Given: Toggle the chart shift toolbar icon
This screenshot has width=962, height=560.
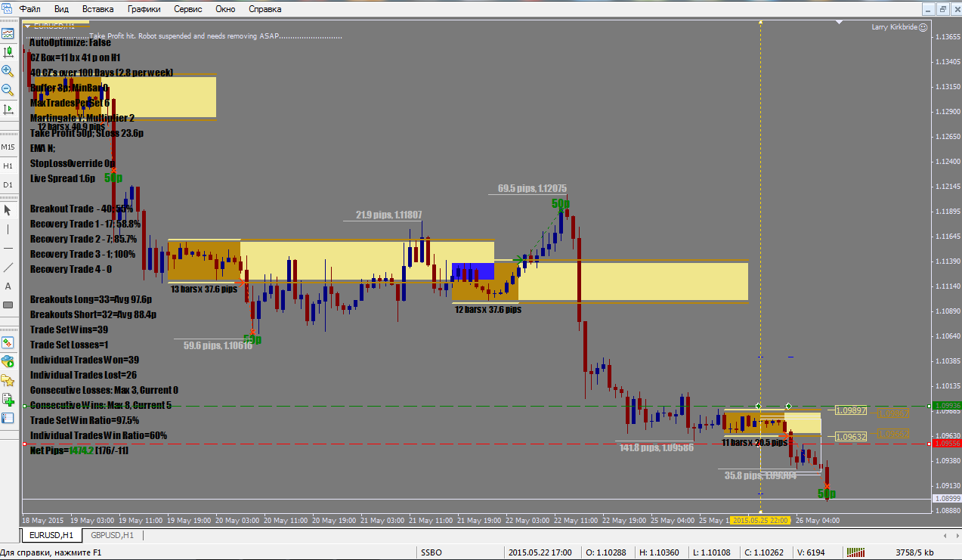Looking at the screenshot, I should pyautogui.click(x=8, y=109).
